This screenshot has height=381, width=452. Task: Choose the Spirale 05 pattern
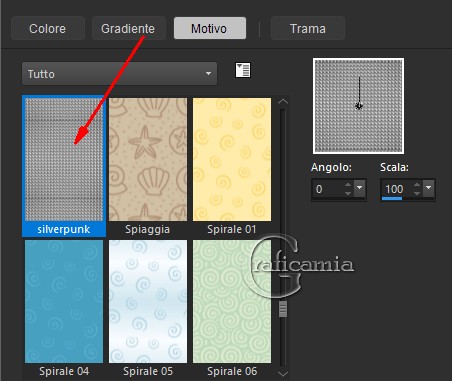point(148,301)
